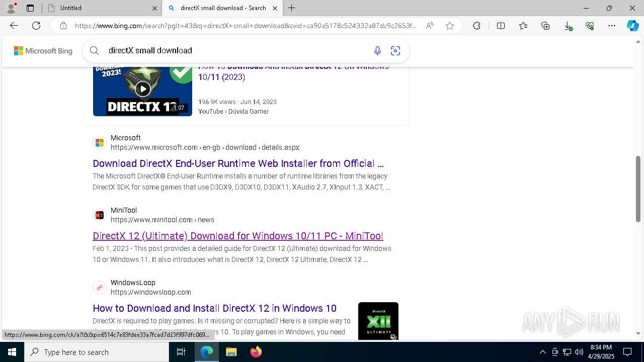This screenshot has width=644, height=362.
Task: Open the DirectX 12 video title link
Action: pyautogui.click(x=293, y=72)
